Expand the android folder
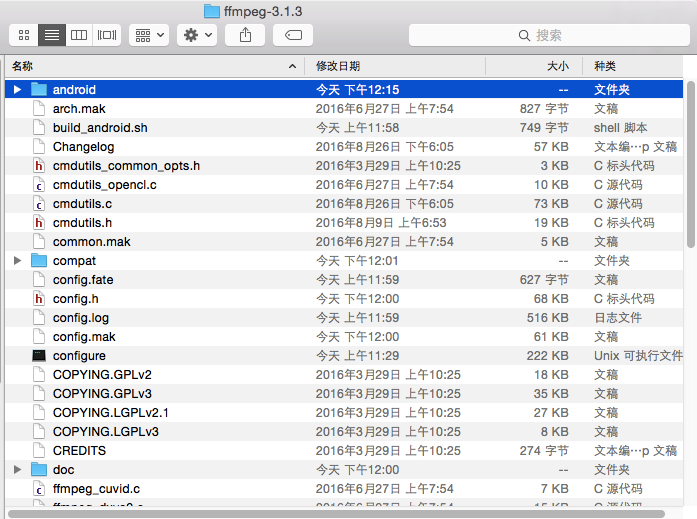The image size is (697, 519). pyautogui.click(x=17, y=90)
